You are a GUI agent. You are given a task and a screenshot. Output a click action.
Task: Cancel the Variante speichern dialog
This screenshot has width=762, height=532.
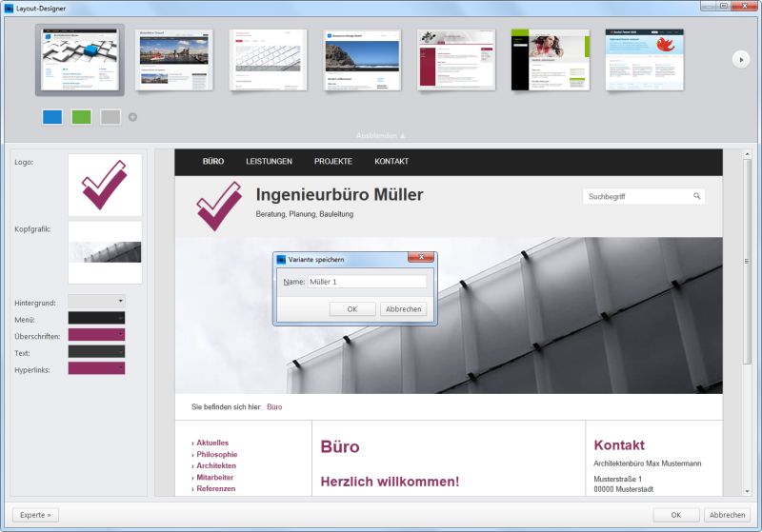coord(403,309)
